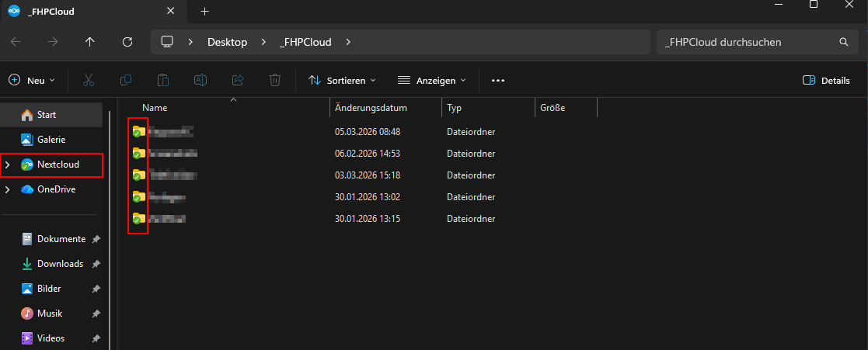Expand the OneDrive tree node
Screen dimensions: 868x350
coord(7,189)
